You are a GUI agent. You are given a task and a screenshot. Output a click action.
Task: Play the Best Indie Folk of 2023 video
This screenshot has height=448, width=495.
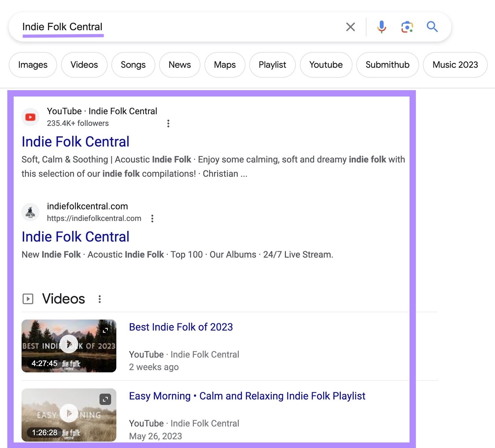(69, 344)
